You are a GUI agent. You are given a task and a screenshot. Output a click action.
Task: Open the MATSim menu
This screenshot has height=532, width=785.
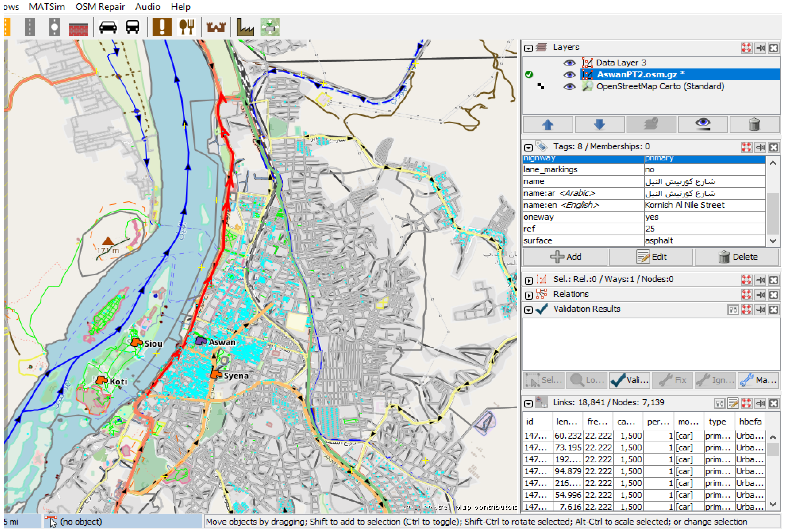(x=47, y=7)
